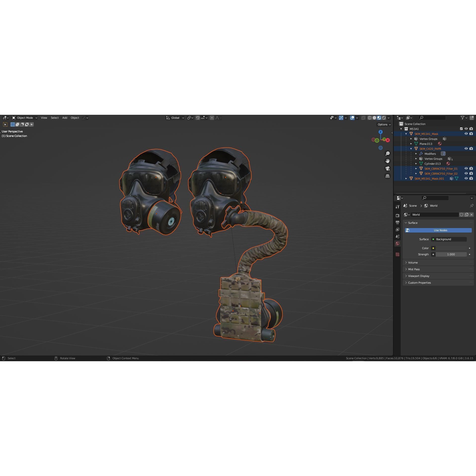476x476 pixels.
Task: Open the Options dropdown in viewport corner
Action: click(x=384, y=124)
